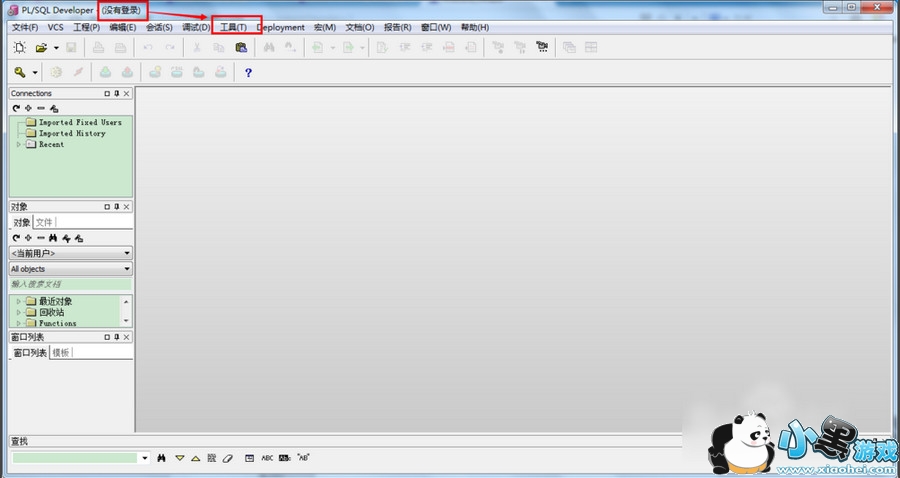Expand the Functions folder node

tap(18, 323)
